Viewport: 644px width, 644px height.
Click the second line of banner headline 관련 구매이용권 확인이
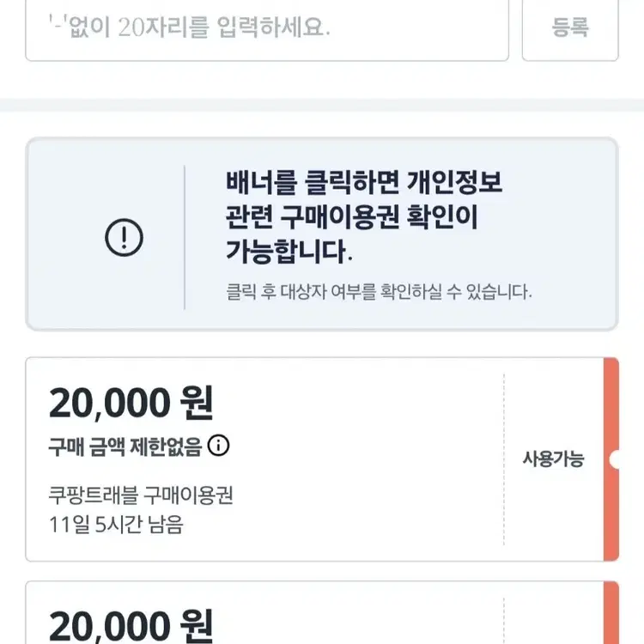[352, 218]
